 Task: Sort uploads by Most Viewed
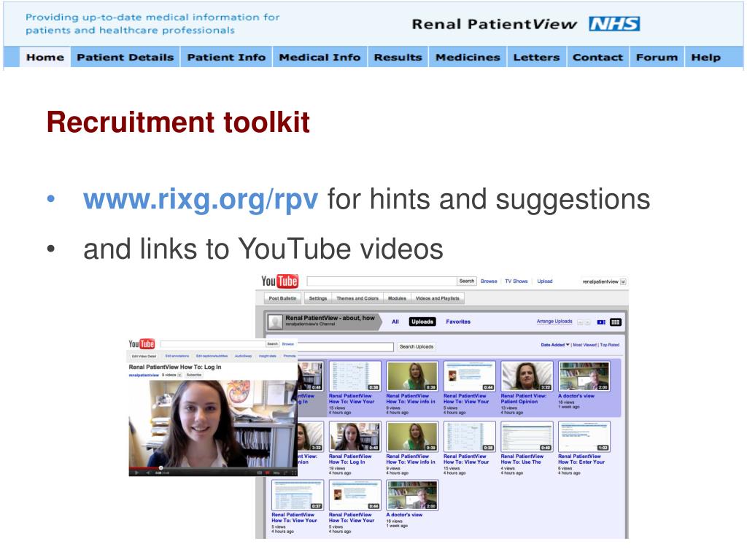click(584, 345)
